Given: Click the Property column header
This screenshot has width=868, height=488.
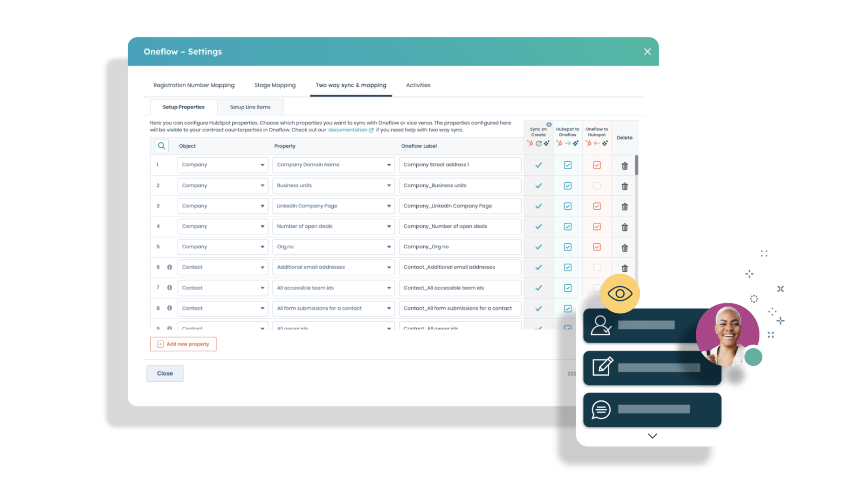Looking at the screenshot, I should tap(285, 146).
